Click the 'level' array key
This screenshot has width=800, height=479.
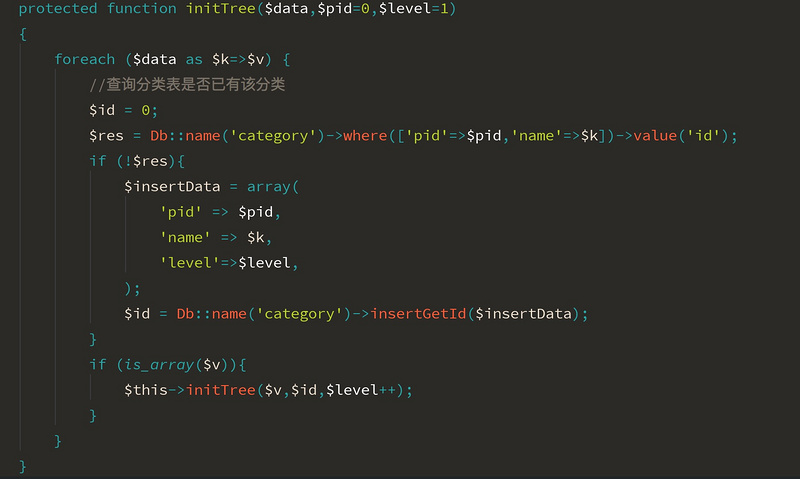point(189,263)
